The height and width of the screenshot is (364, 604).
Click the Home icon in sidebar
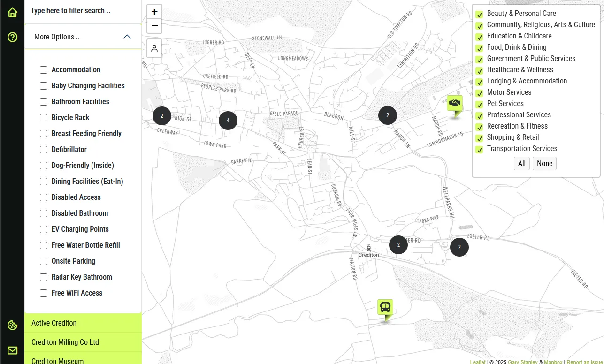point(12,13)
